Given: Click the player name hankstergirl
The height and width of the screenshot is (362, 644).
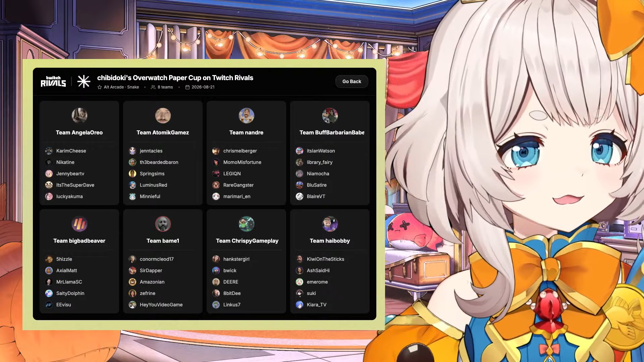Looking at the screenshot, I should click(236, 259).
